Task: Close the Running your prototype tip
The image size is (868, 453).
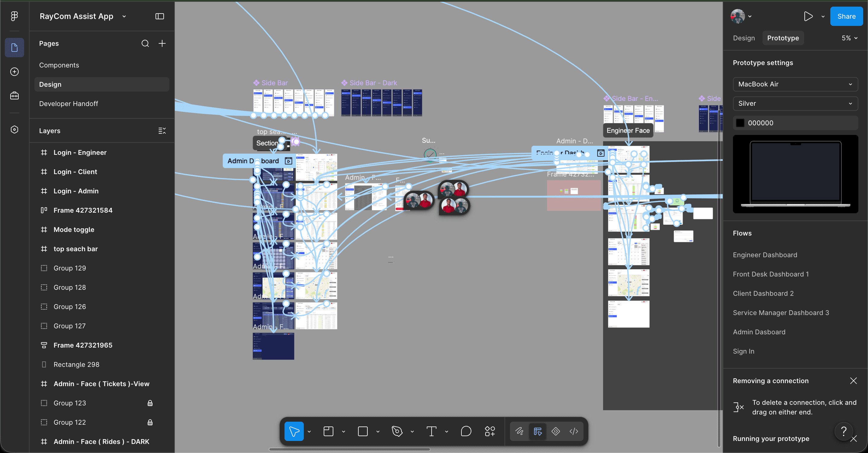Action: [854, 439]
